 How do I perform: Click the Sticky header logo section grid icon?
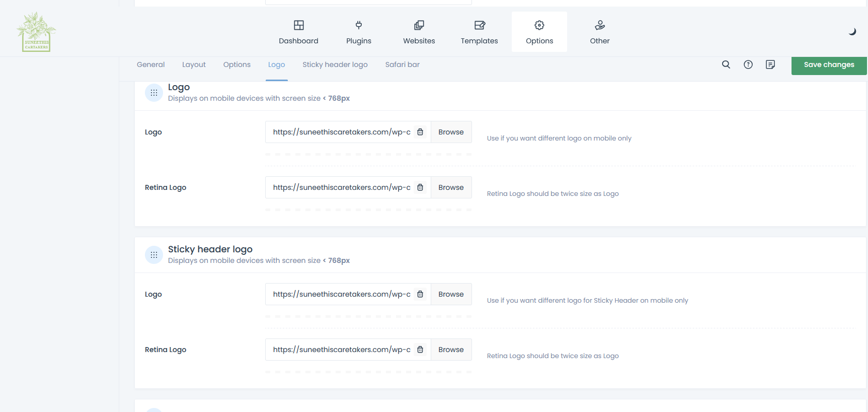click(x=154, y=255)
